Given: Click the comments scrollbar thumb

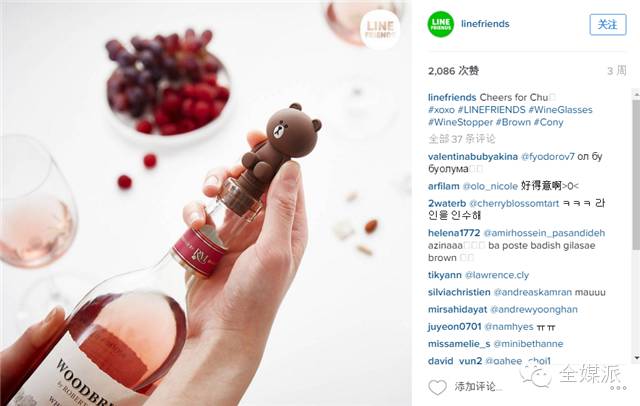Looking at the screenshot, I should 636,173.
